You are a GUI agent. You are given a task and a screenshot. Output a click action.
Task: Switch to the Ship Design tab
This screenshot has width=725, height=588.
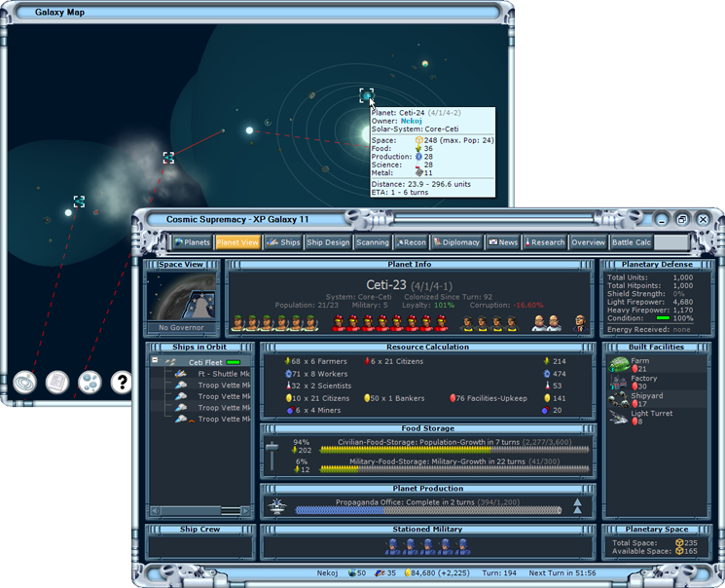coord(328,242)
